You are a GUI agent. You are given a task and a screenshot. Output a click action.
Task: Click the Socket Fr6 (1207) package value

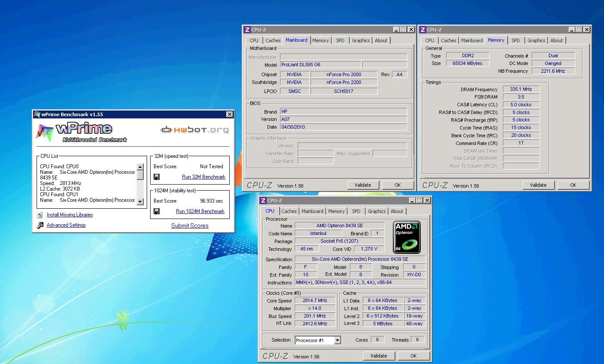coord(339,241)
